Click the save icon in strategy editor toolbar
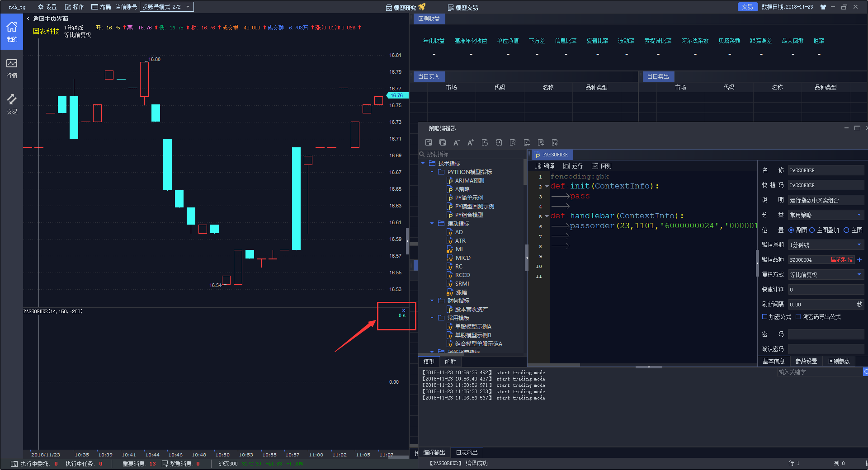The height and width of the screenshot is (470, 868). [x=429, y=142]
